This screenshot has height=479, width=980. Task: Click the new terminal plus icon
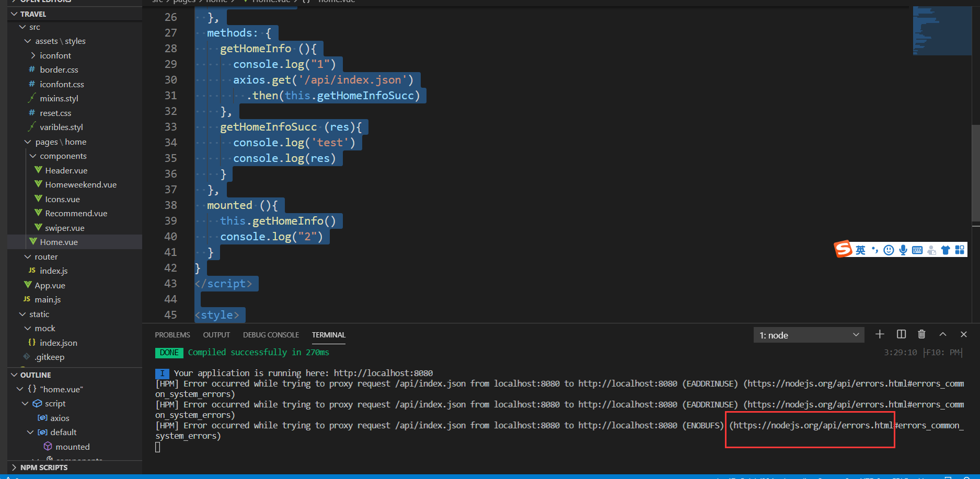pyautogui.click(x=880, y=334)
